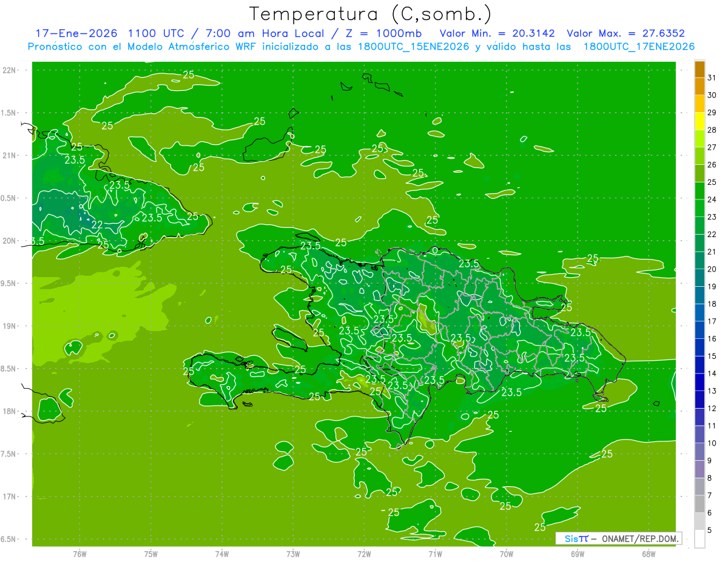The height and width of the screenshot is (562, 728).
Task: Click the "27" legend scale value
Action: (x=712, y=147)
